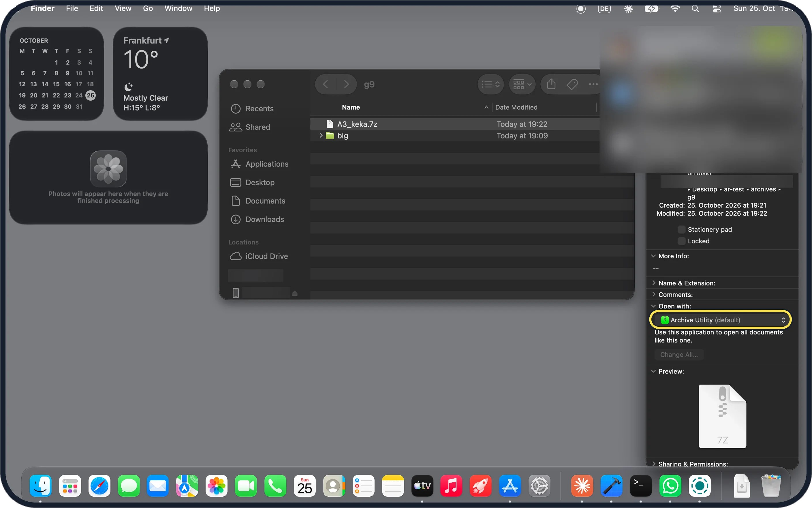Open Messages app in the Dock
The image size is (812, 508).
tap(129, 486)
